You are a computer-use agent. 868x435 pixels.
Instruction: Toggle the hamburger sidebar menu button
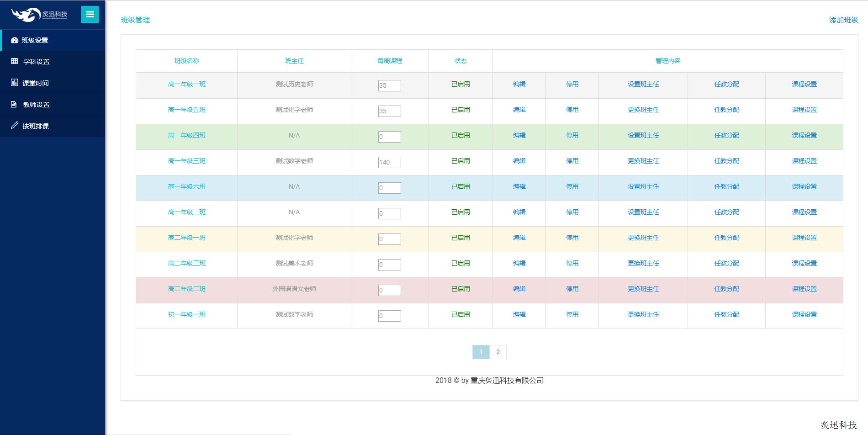click(90, 14)
